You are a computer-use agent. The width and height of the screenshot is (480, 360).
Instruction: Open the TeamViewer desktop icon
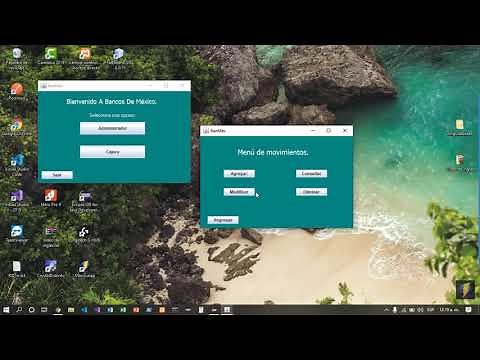click(x=17, y=231)
